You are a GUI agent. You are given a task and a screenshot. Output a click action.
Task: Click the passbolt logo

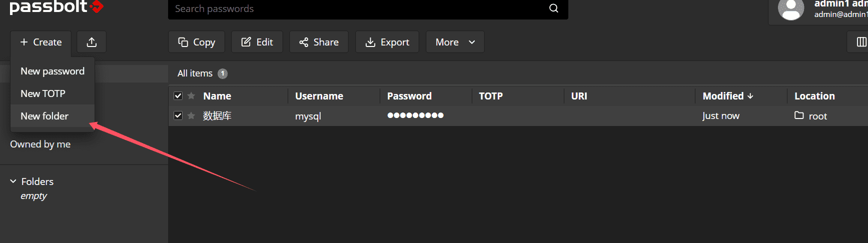pos(56,7)
